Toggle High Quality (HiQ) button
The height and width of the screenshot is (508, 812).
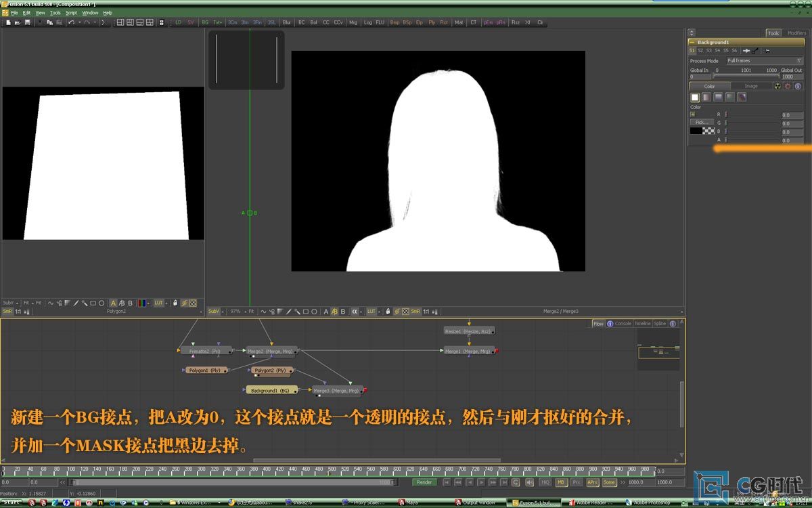coord(545,482)
